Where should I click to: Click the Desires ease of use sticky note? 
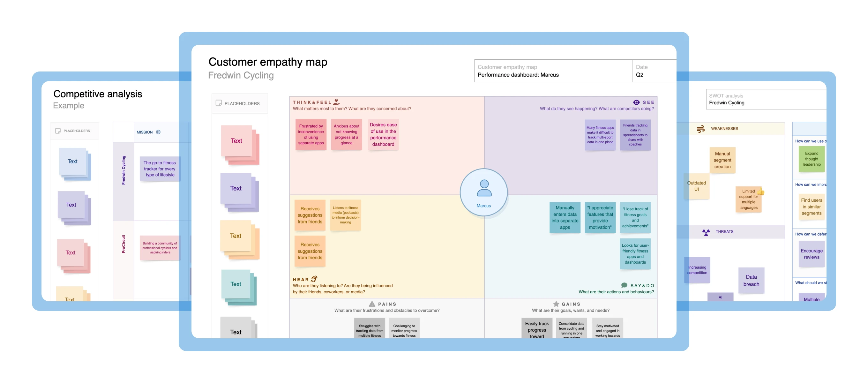tap(383, 134)
